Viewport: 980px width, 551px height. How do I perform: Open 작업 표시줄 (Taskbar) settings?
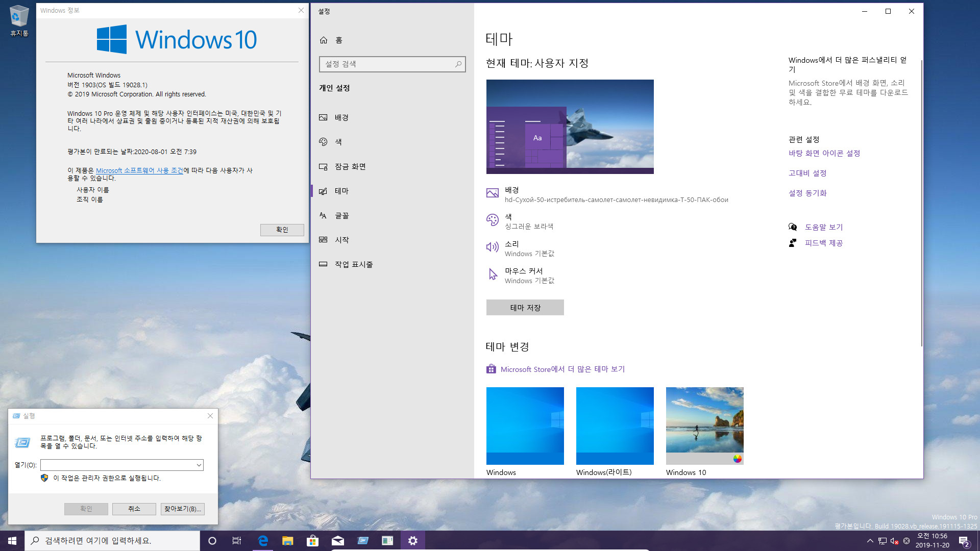[x=392, y=264]
